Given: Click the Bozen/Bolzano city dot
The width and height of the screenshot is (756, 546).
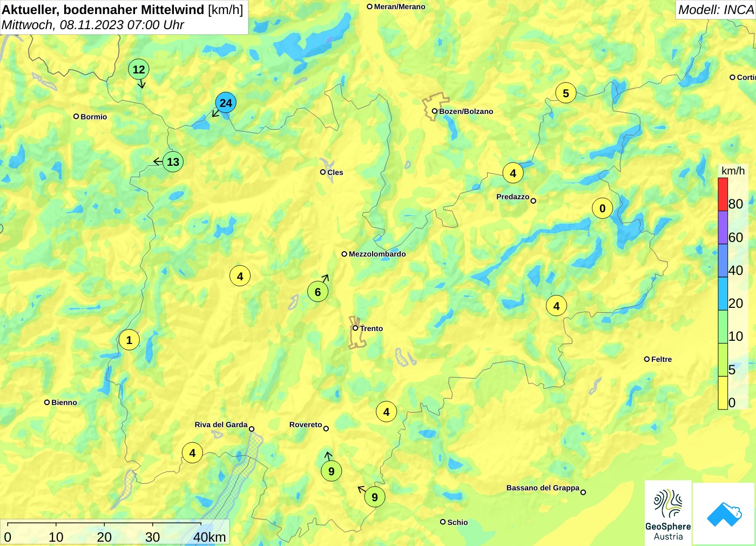Looking at the screenshot, I should [x=434, y=111].
